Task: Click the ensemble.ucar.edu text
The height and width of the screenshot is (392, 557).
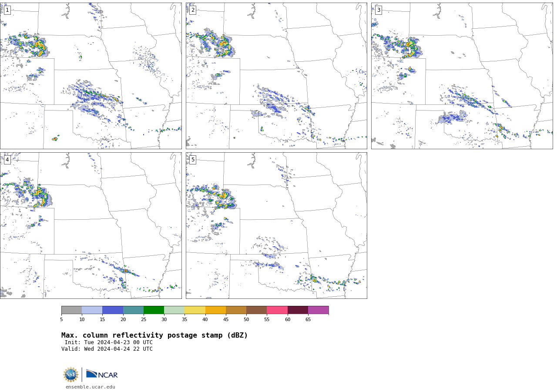Action: point(91,387)
